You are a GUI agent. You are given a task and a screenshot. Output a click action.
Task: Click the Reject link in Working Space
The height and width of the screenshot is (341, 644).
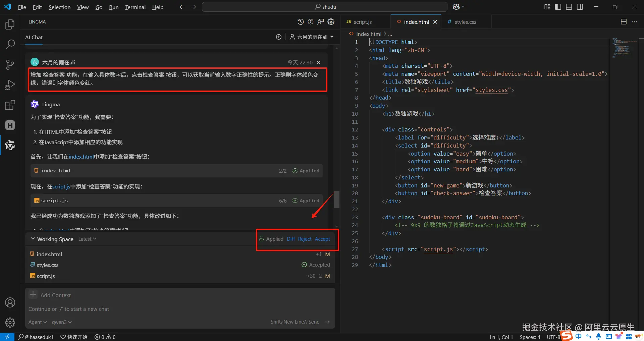[305, 239]
